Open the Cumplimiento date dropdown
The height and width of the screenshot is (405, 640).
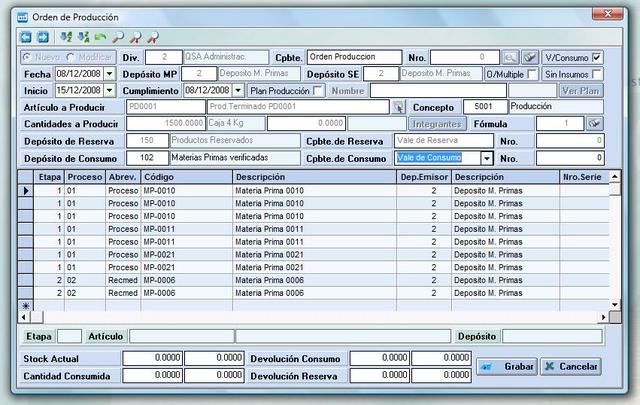(238, 90)
